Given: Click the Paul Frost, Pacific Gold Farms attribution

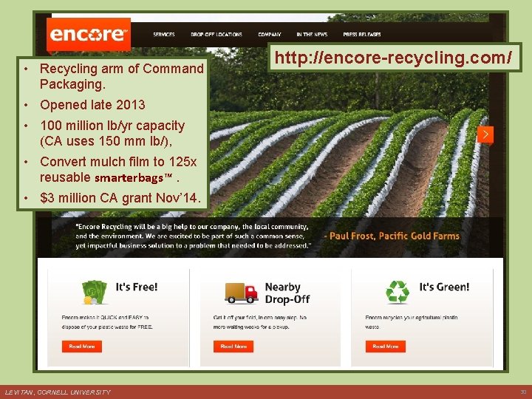Looking at the screenshot, I should 392,236.
